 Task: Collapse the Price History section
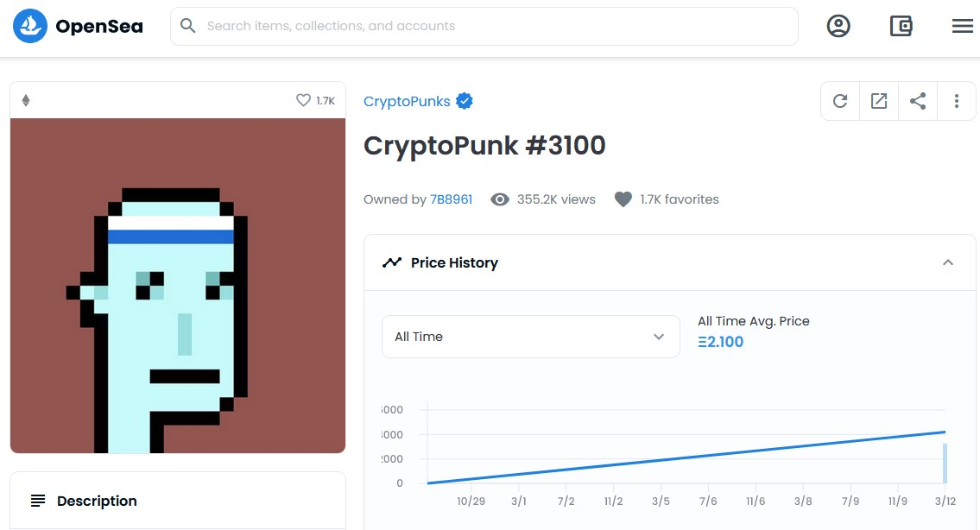click(948, 262)
